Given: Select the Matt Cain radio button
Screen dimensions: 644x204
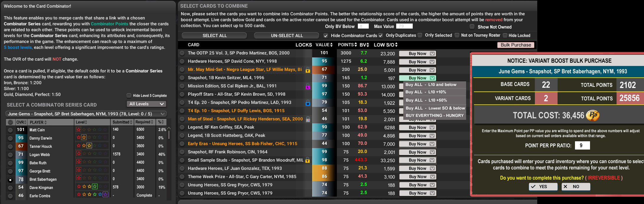Looking at the screenshot, I should click(10, 130).
